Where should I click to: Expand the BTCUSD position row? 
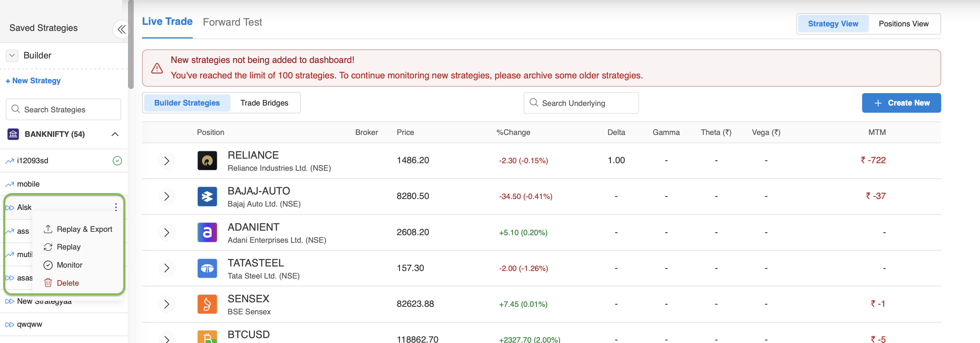coord(166,338)
